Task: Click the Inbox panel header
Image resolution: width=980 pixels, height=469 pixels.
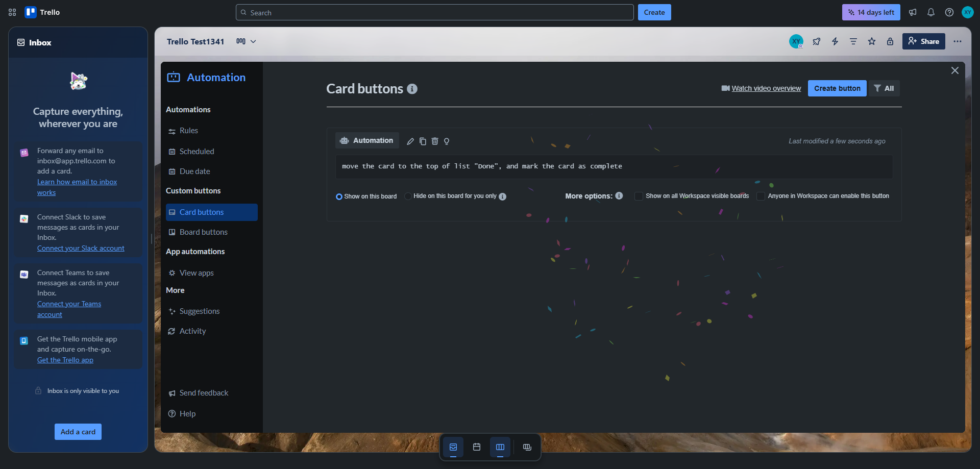Action: [78, 42]
